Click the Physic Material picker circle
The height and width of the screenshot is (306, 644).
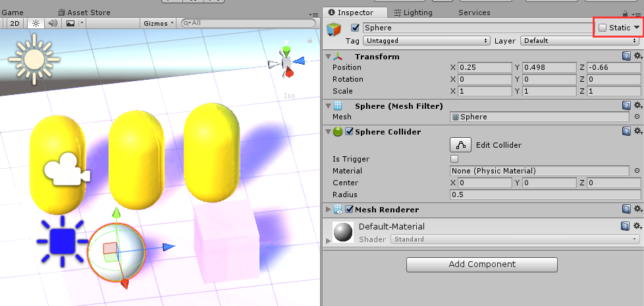(637, 171)
